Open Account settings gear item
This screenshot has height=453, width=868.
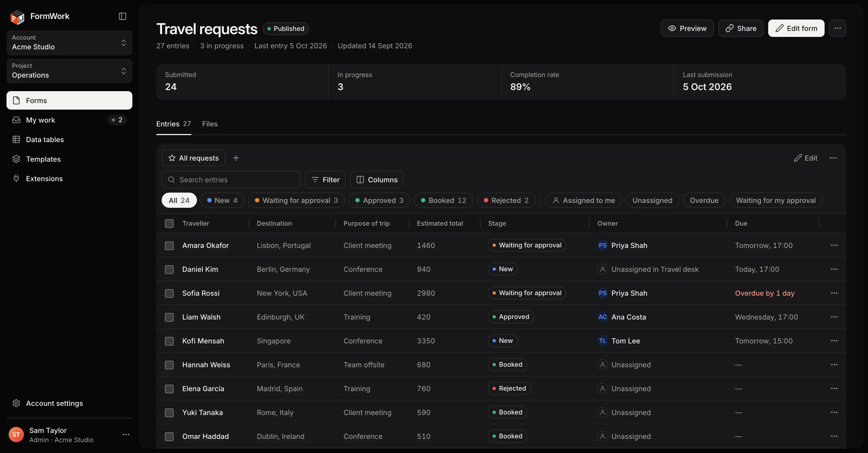pos(69,403)
